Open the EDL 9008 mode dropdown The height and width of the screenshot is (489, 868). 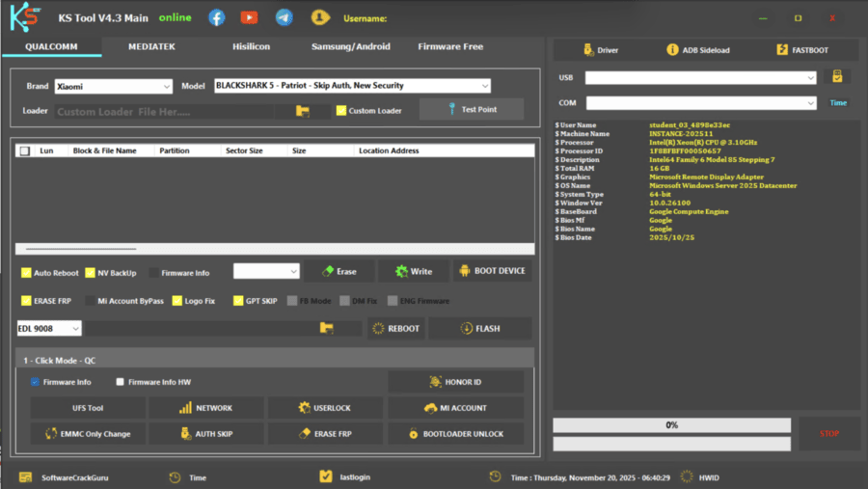pyautogui.click(x=49, y=328)
